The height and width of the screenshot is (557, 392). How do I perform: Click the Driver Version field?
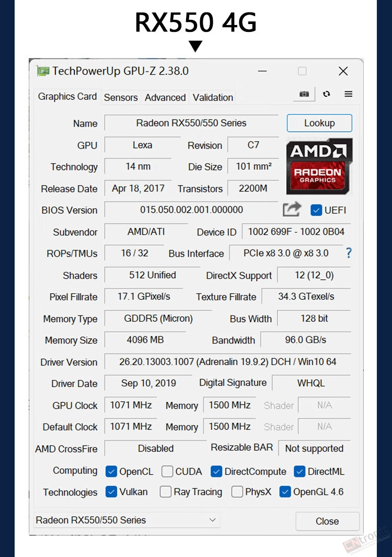(x=227, y=361)
